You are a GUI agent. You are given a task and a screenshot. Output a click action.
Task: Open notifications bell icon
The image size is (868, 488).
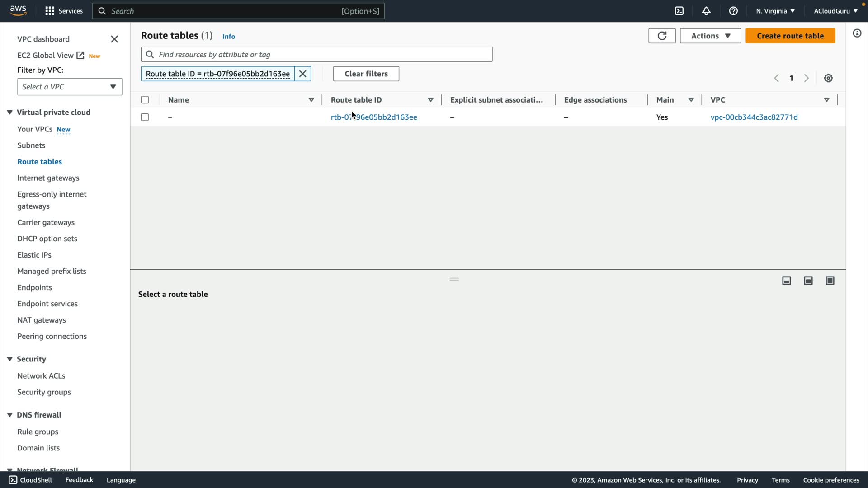point(706,11)
